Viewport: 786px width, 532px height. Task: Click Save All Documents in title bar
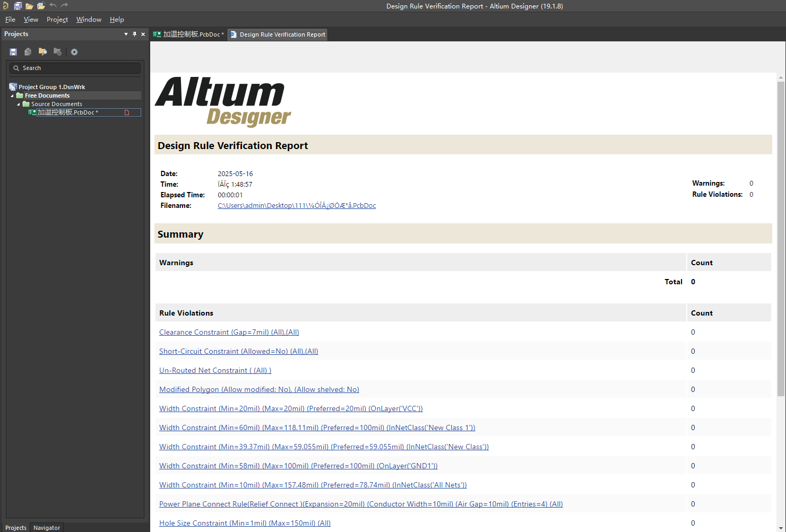tap(18, 6)
